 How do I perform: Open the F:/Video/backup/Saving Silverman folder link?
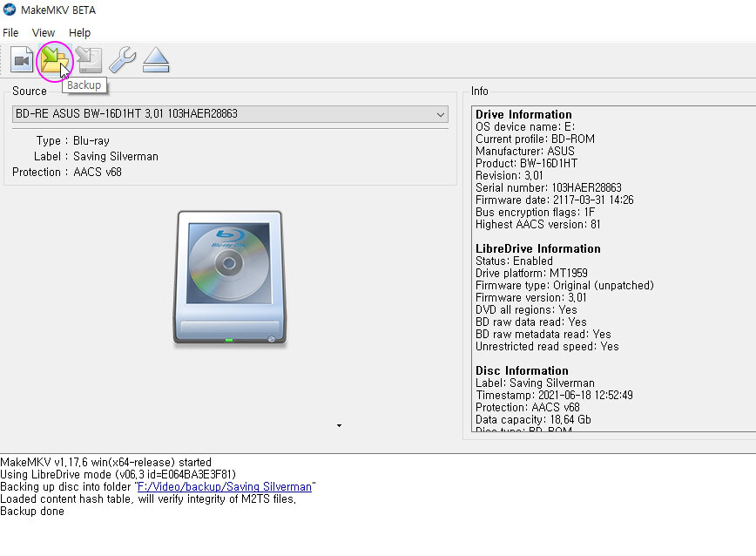coord(225,486)
